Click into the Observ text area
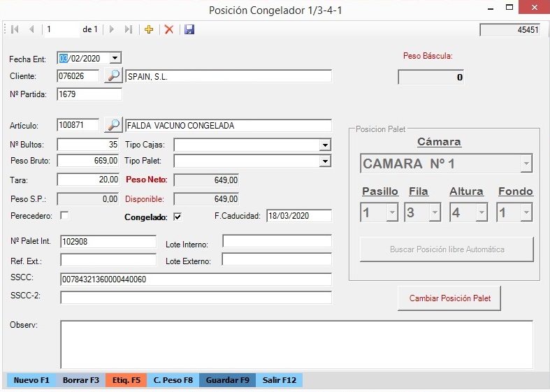550x392 pixels. tap(296, 344)
